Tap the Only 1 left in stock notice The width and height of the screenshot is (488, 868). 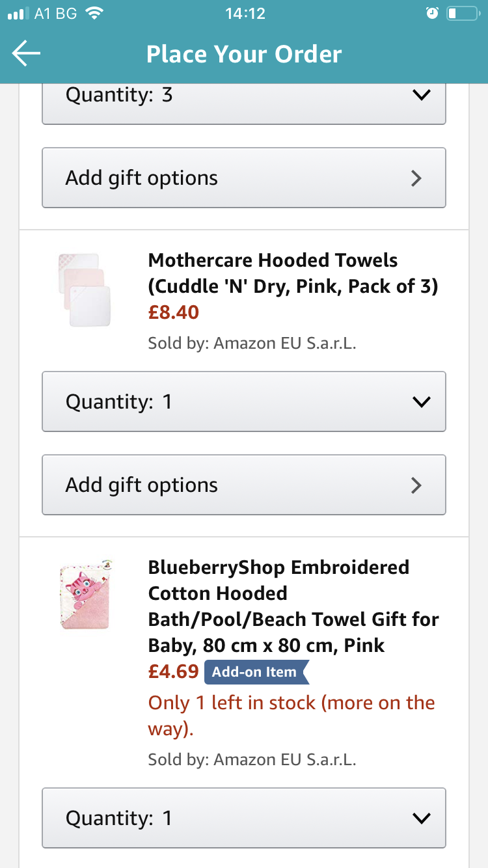(291, 715)
